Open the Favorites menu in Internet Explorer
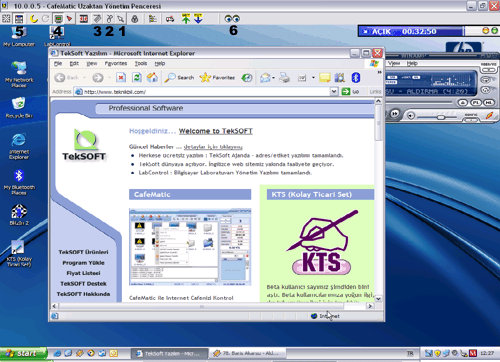The width and height of the screenshot is (500, 362). [x=116, y=63]
